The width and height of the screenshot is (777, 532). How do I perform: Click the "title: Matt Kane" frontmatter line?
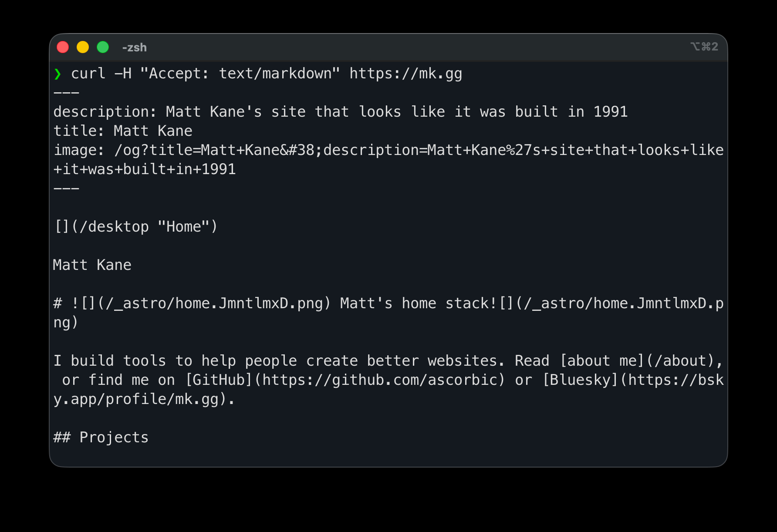coord(122,131)
